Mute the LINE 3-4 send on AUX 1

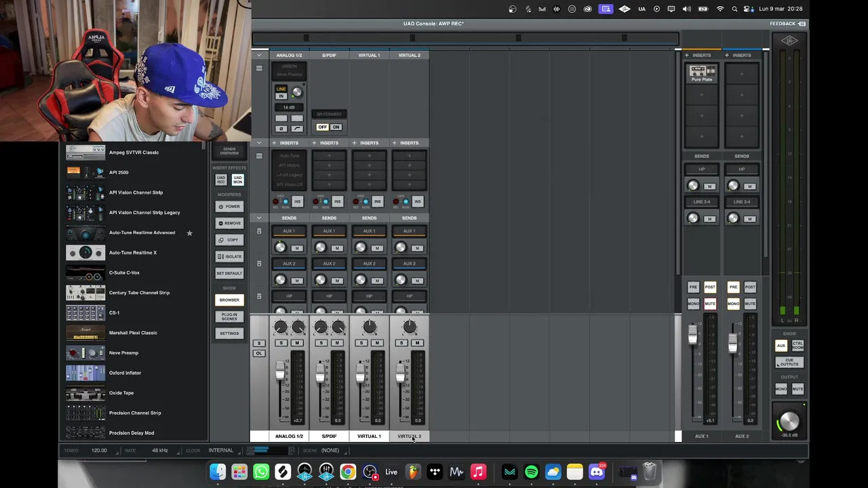pyautogui.click(x=709, y=218)
